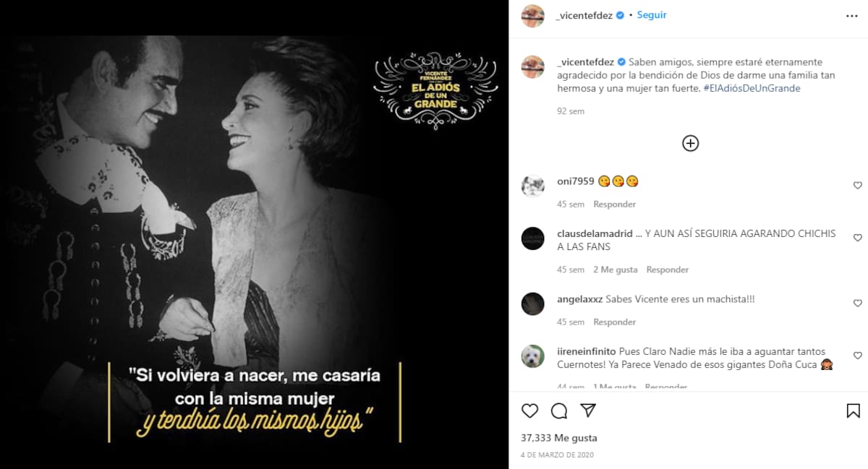Save the post with the bookmark icon
This screenshot has width=868, height=469.
(854, 410)
